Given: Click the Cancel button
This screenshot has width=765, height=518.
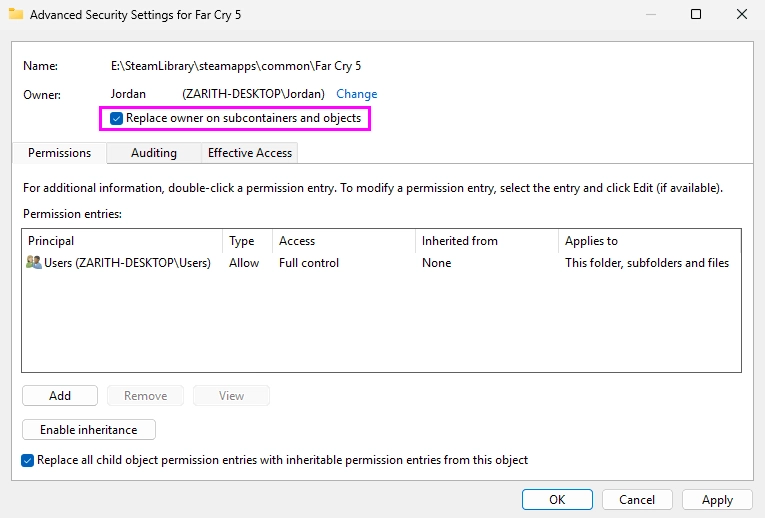Looking at the screenshot, I should (x=637, y=499).
